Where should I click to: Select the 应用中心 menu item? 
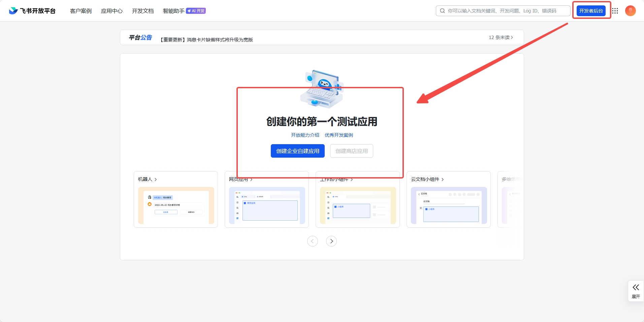tap(111, 11)
